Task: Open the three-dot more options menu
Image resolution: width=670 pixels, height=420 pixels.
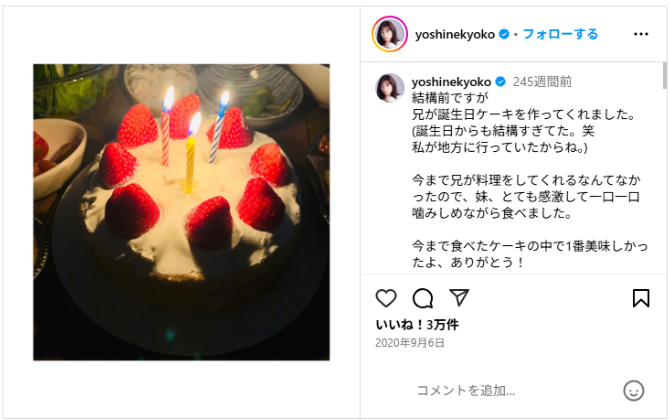Action: 641,34
